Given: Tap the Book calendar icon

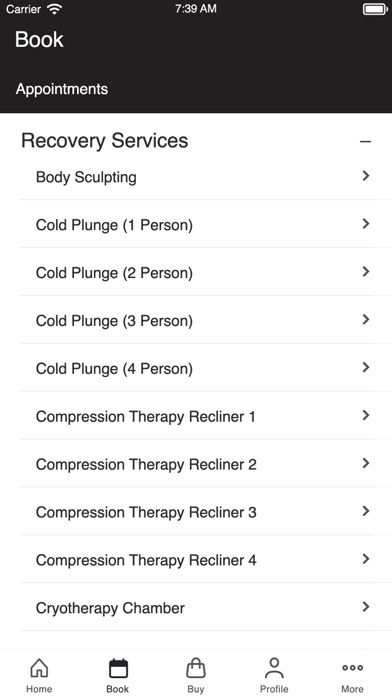Looking at the screenshot, I should tap(118, 668).
